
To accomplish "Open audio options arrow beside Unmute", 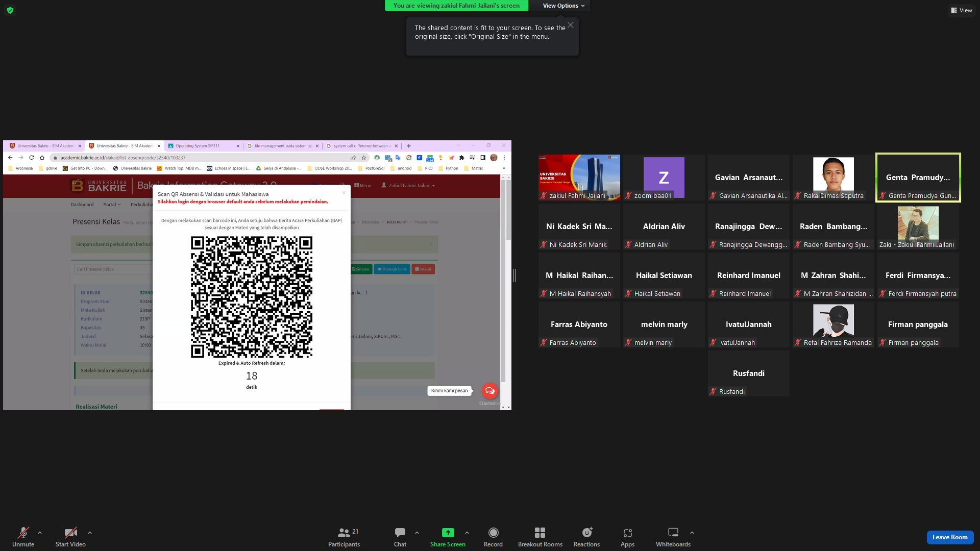I will click(x=40, y=533).
